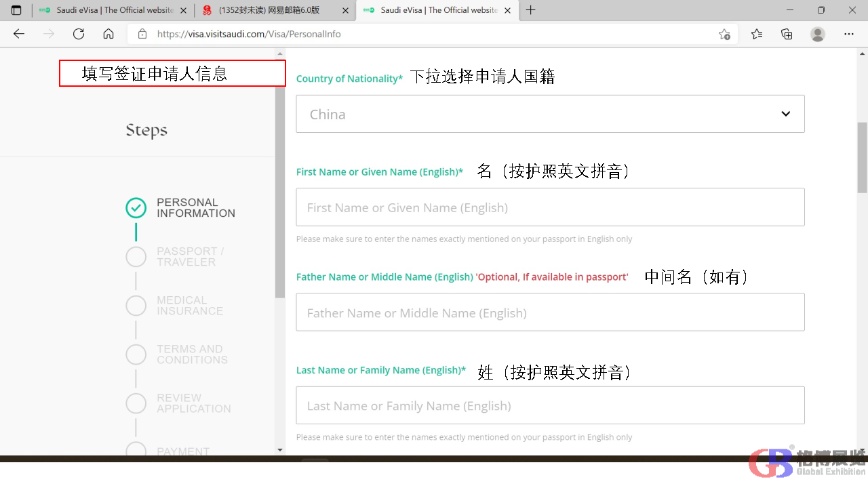Add page to favorites star icon
Viewport: 868px width, 488px height.
724,34
